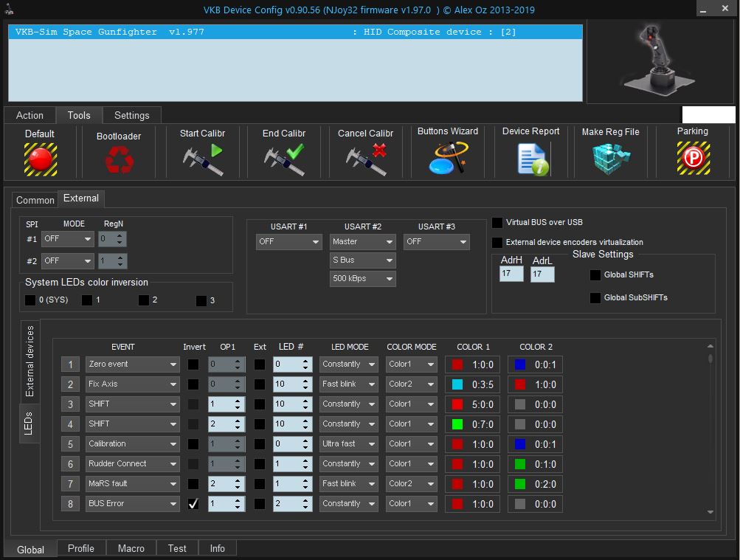Click the Make Reg File icon

(x=610, y=158)
